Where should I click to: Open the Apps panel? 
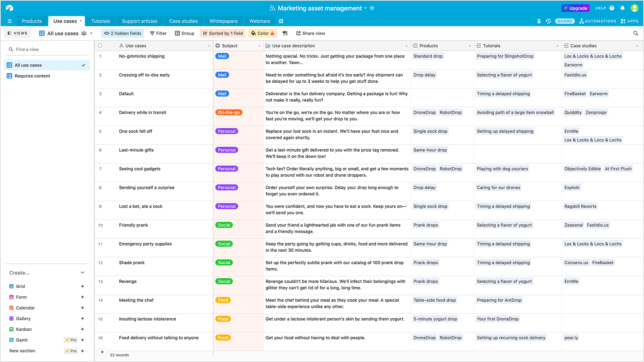(629, 21)
